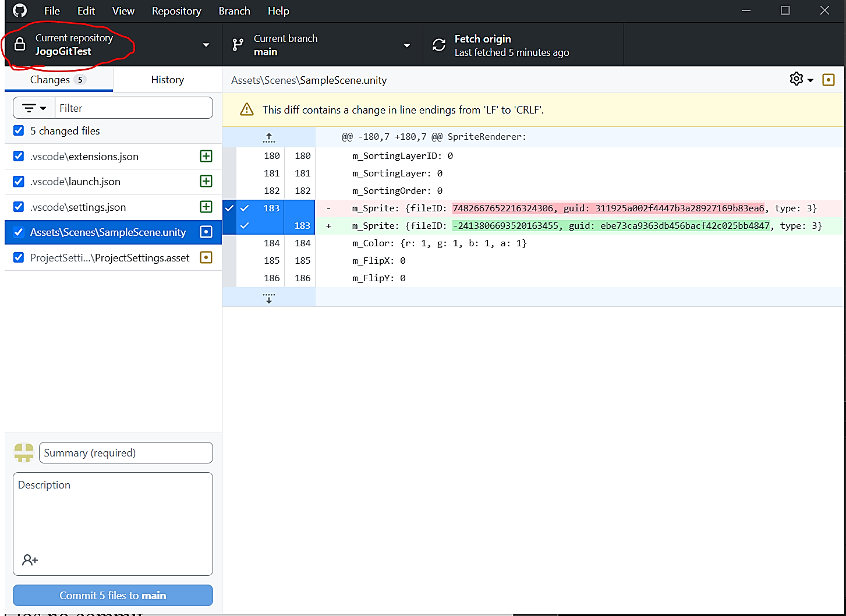Viewport: 846px width, 616px height.
Task: Click the GitHub logo icon in menu bar
Action: click(20, 11)
